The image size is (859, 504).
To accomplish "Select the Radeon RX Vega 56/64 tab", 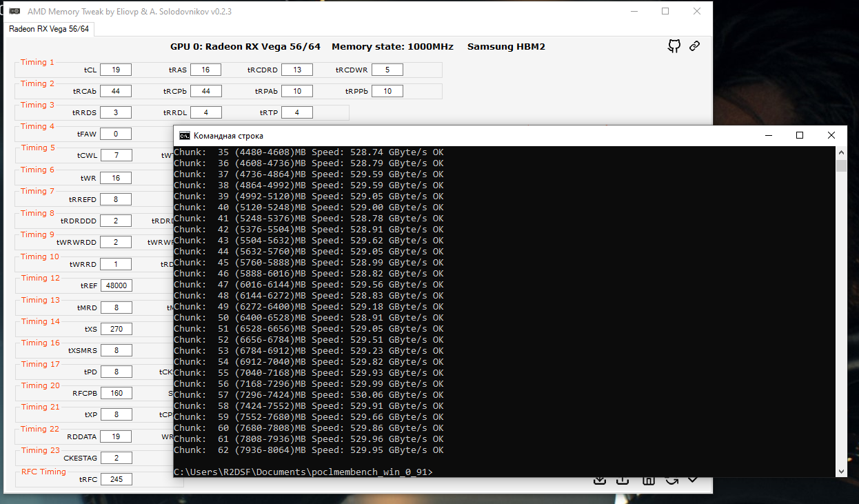I will tap(49, 29).
